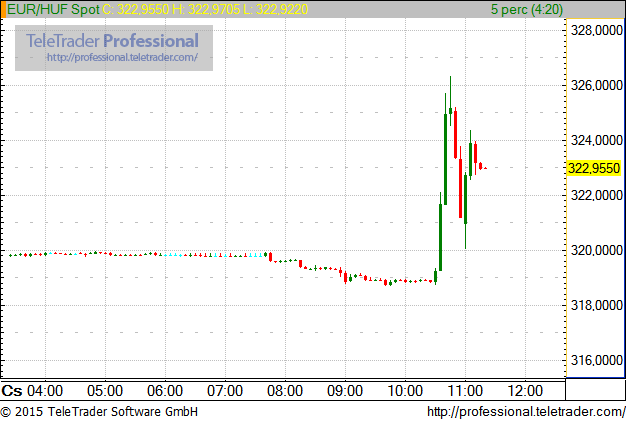Click the 08:00 time axis label
Viewport: 626px width, 421px height.
285,391
